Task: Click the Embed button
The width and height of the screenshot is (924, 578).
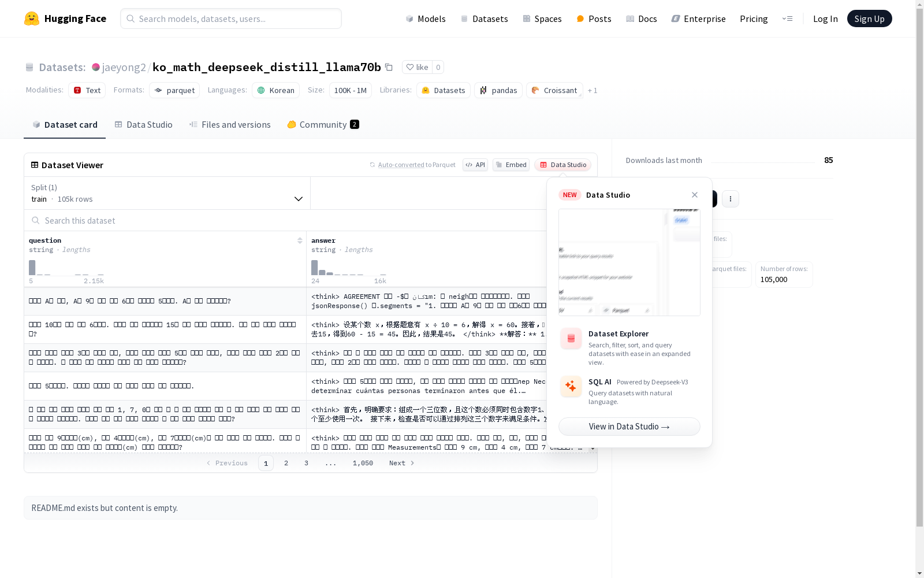Action: 511,165
